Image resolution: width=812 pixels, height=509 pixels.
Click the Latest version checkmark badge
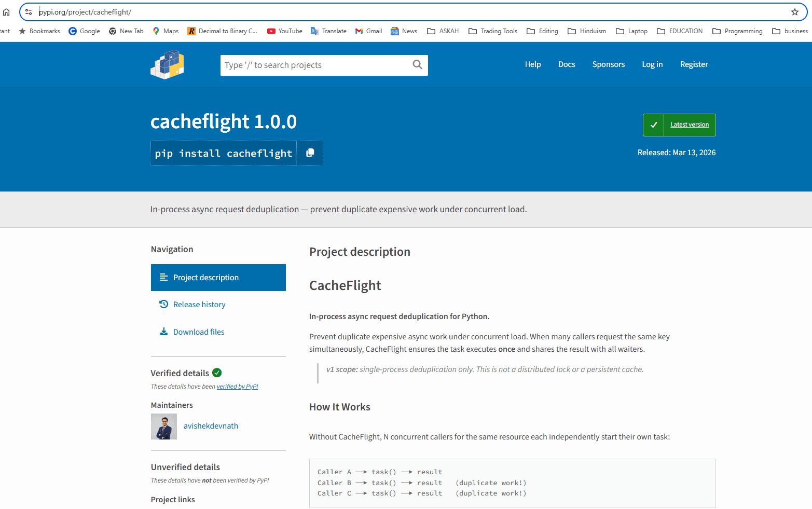tap(653, 125)
